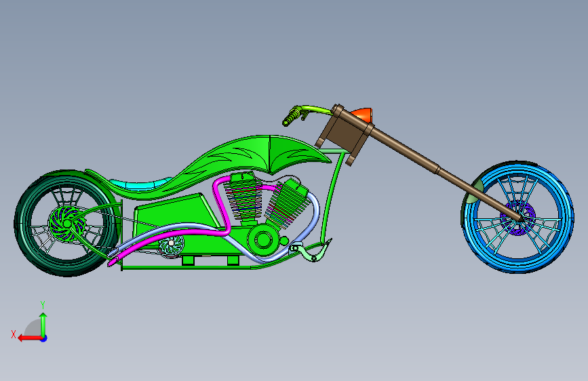This screenshot has height=381, width=588.
Task: Select the tilted front engine cylinder
Action: 288,204
